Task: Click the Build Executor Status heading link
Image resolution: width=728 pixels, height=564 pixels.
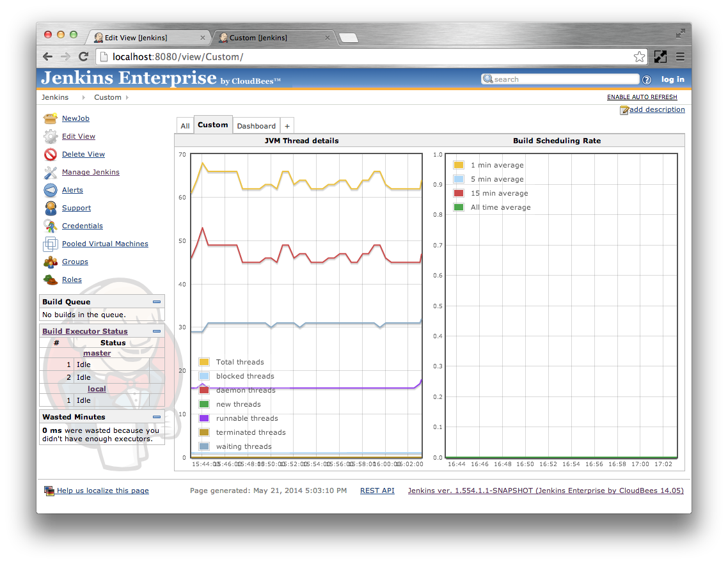Action: pos(85,331)
